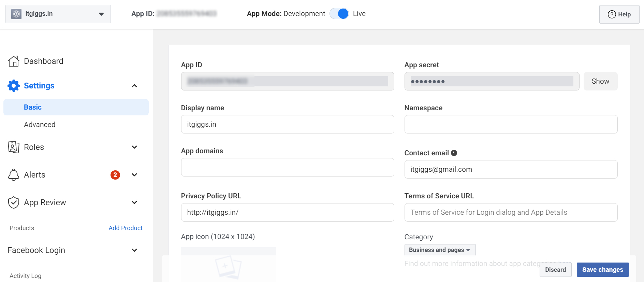Click Save changes
Viewport: 644px width, 282px height.
[603, 270]
